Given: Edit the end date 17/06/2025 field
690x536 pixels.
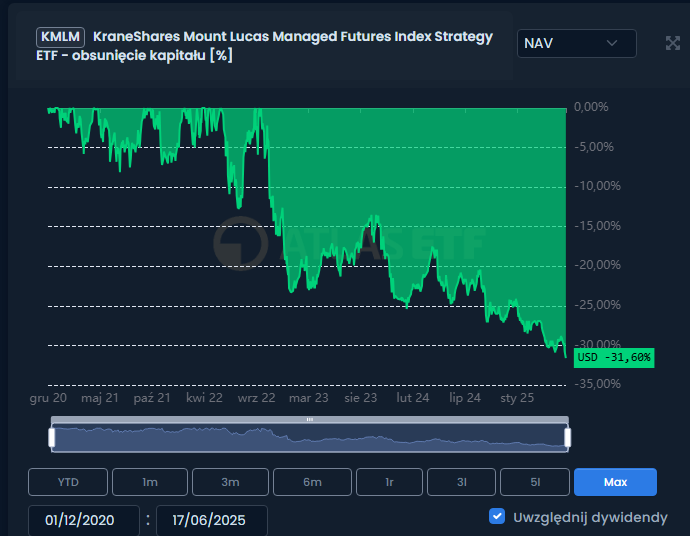Looking at the screenshot, I should click(x=212, y=521).
